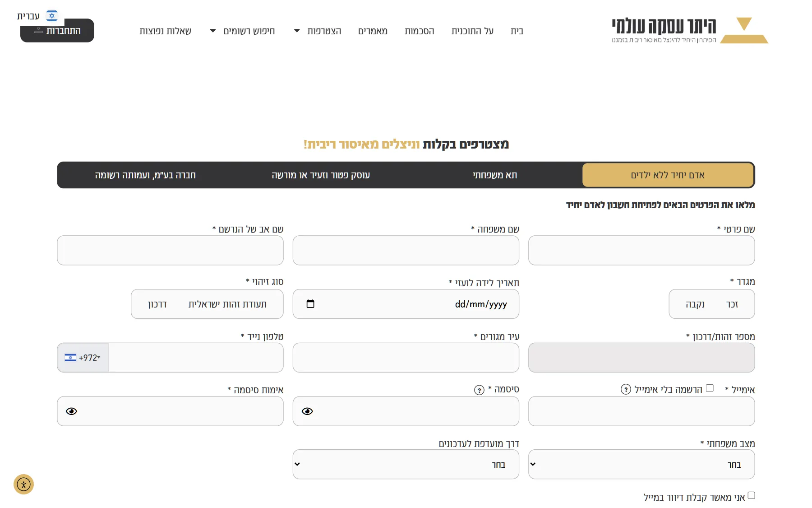The image size is (812, 508).
Task: Open the מצב משפחתי dropdown
Action: (x=641, y=464)
